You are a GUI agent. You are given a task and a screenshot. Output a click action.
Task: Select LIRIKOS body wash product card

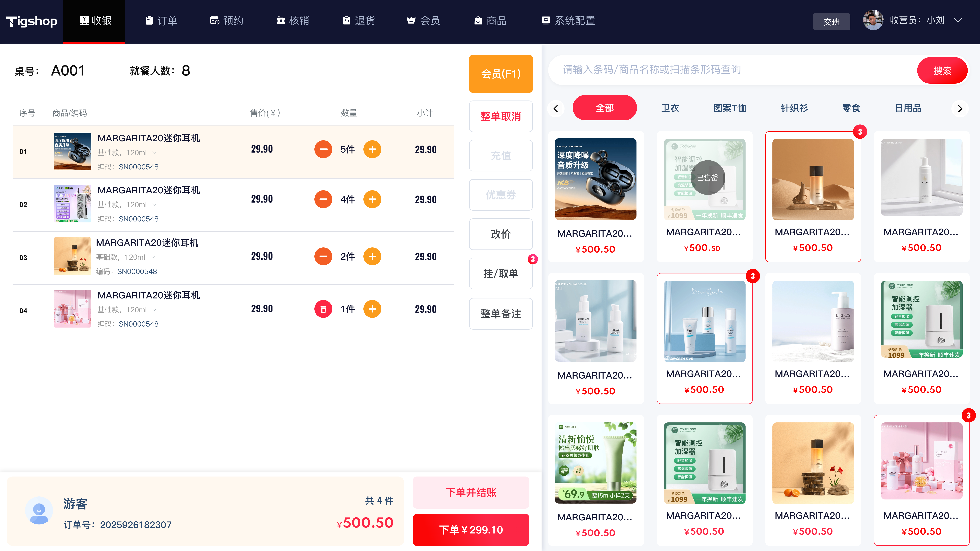813,338
